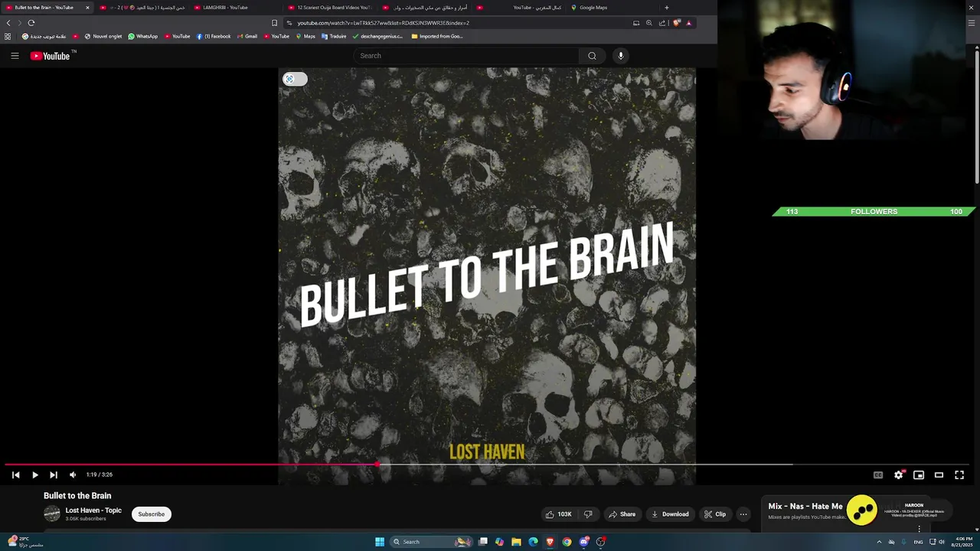Download the video
Image resolution: width=980 pixels, height=551 pixels.
[x=670, y=514]
